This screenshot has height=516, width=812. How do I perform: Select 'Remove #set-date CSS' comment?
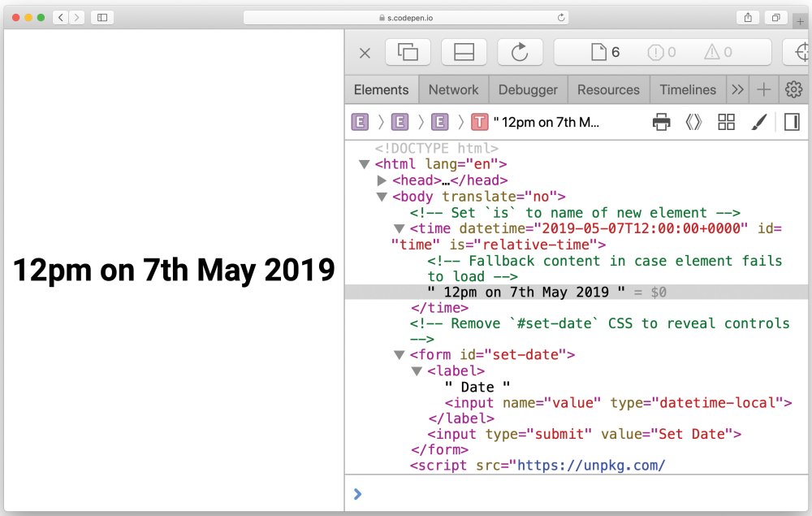[600, 331]
